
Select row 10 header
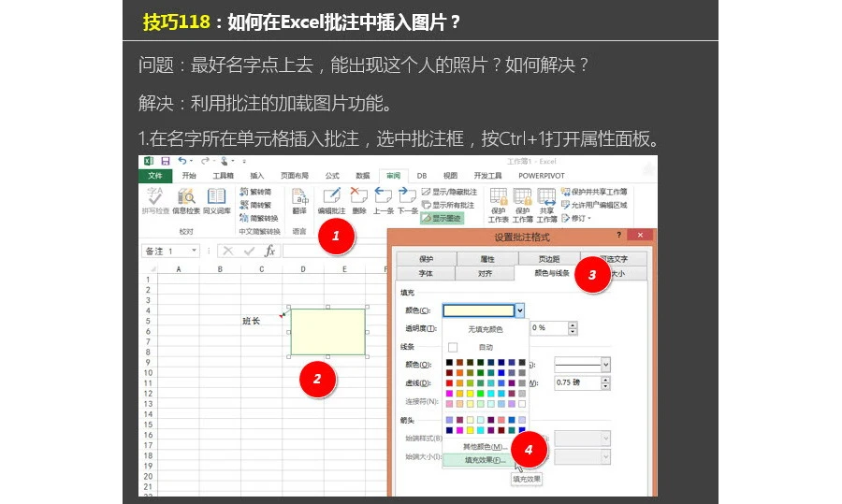point(148,372)
